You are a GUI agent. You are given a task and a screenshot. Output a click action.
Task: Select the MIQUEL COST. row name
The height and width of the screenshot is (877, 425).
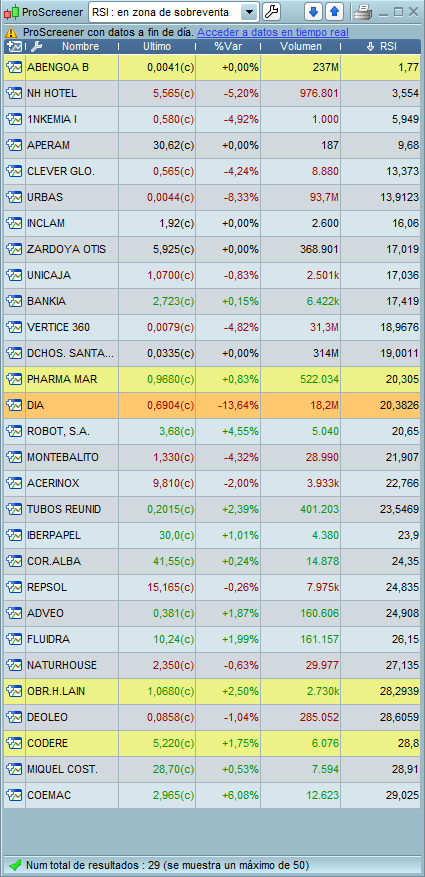point(62,770)
